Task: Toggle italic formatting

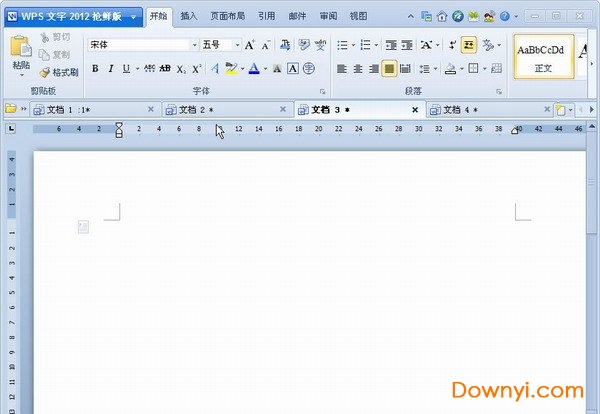Action: coord(110,68)
